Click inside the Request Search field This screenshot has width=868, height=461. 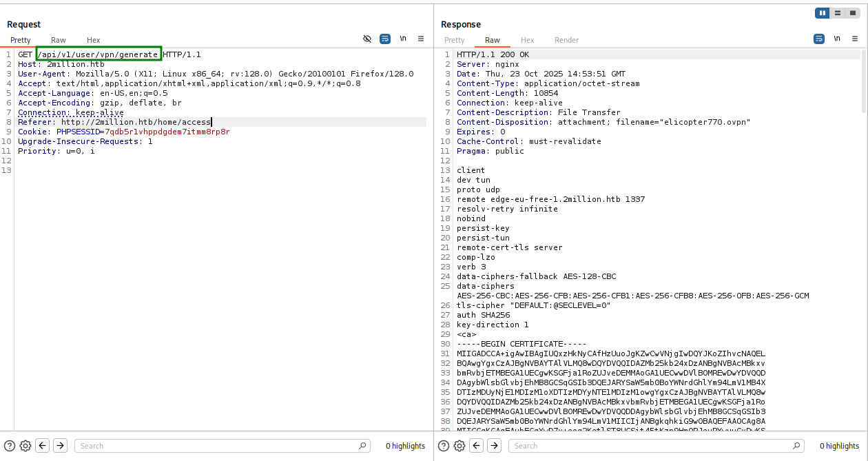[220, 446]
